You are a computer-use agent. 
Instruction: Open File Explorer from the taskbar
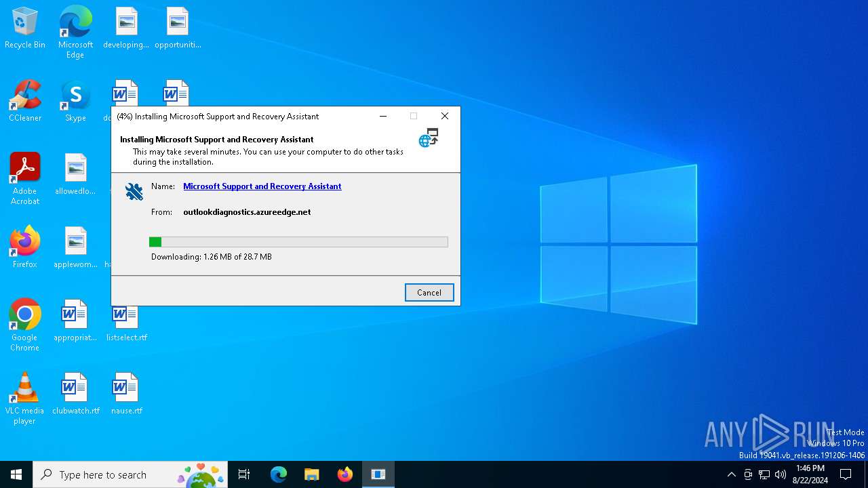(x=311, y=474)
